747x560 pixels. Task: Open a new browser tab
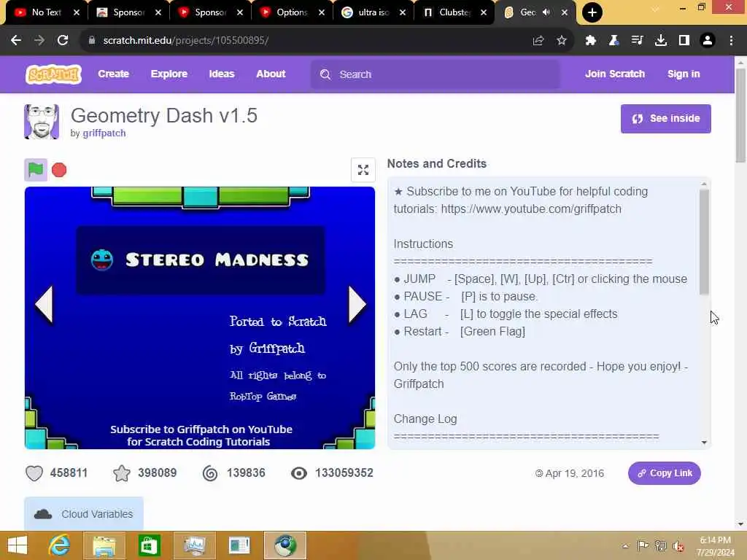[592, 12]
